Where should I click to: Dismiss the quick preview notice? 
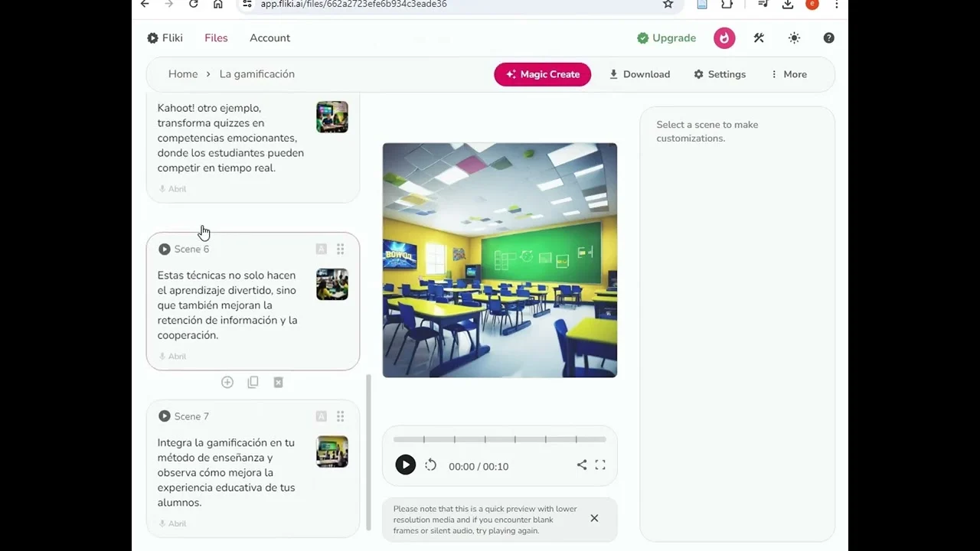click(x=594, y=519)
